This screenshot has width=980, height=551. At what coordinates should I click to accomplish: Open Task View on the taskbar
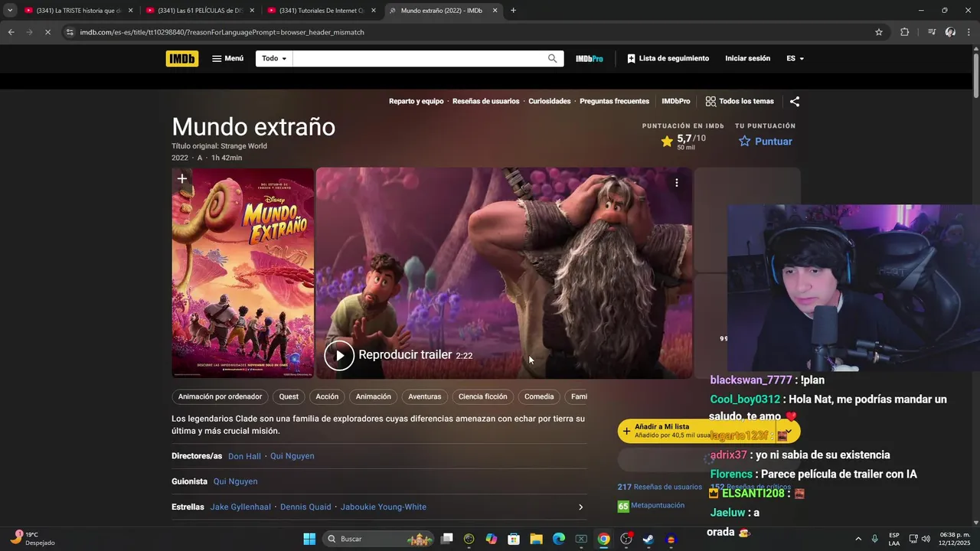tap(447, 539)
